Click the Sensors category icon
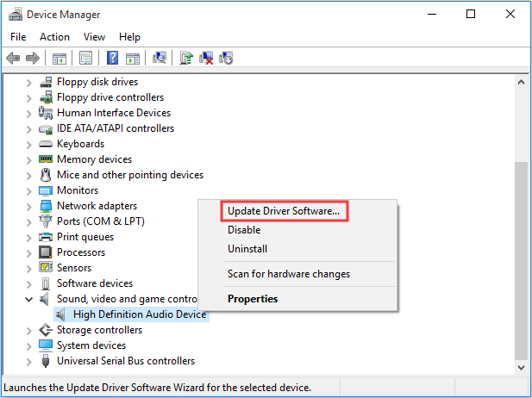The image size is (532, 398). 46,267
